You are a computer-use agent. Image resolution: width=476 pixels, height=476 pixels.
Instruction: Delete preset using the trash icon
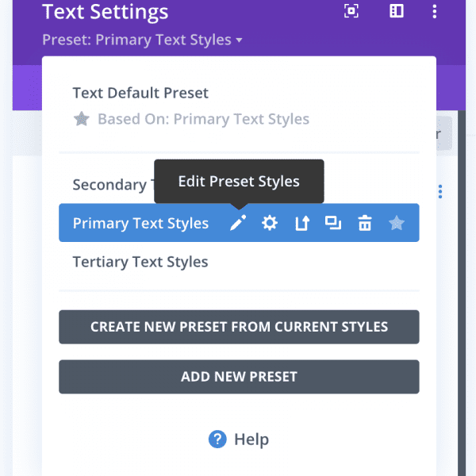click(365, 223)
